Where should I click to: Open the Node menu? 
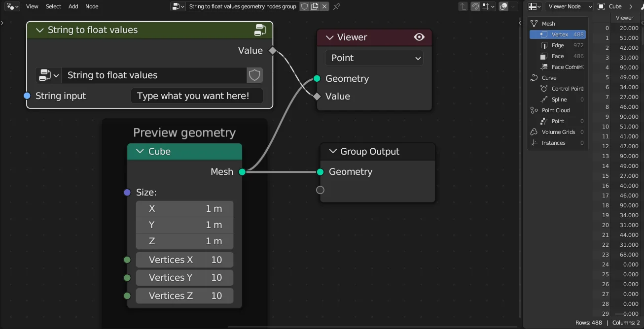92,6
